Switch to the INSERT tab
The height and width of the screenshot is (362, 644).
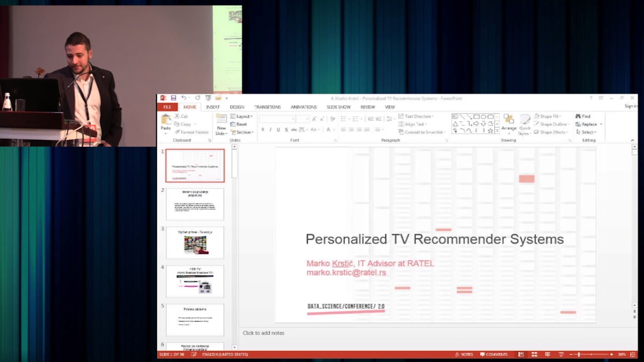point(213,107)
